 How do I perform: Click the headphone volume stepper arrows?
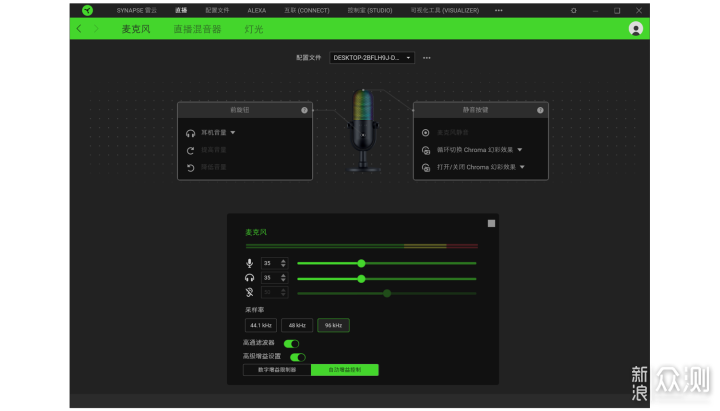click(283, 278)
